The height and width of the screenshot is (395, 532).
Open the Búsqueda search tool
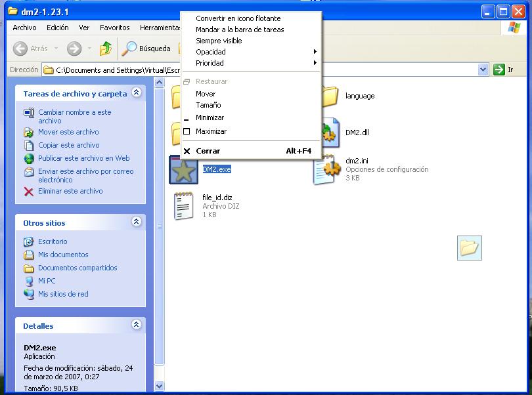pyautogui.click(x=146, y=49)
